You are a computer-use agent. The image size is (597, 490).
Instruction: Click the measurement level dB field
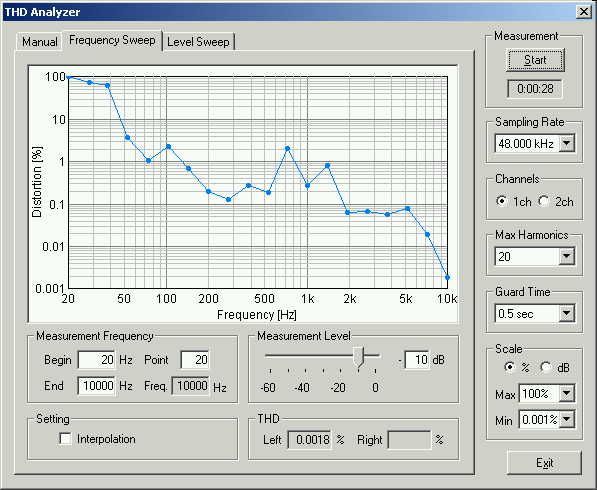coord(417,359)
